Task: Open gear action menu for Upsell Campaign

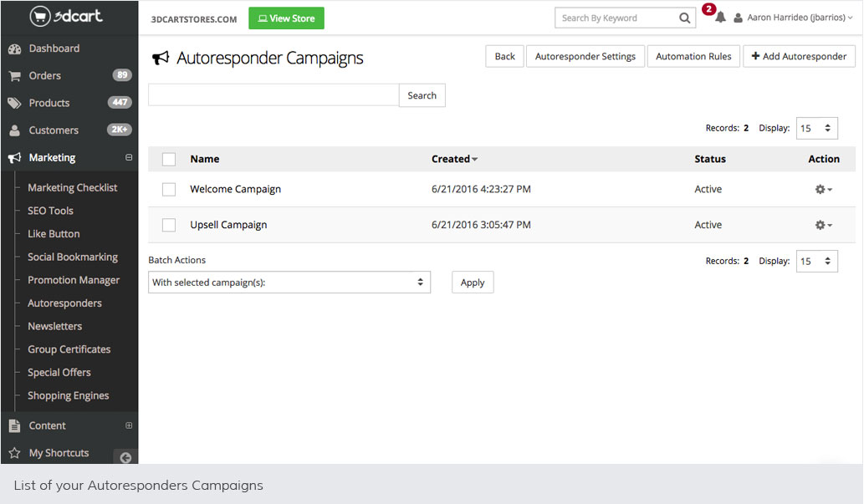Action: [x=823, y=225]
